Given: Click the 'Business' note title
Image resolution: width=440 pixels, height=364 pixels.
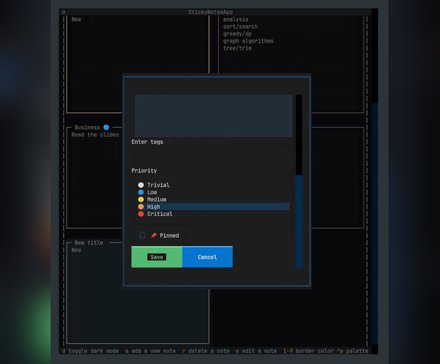Looking at the screenshot, I should tap(87, 127).
